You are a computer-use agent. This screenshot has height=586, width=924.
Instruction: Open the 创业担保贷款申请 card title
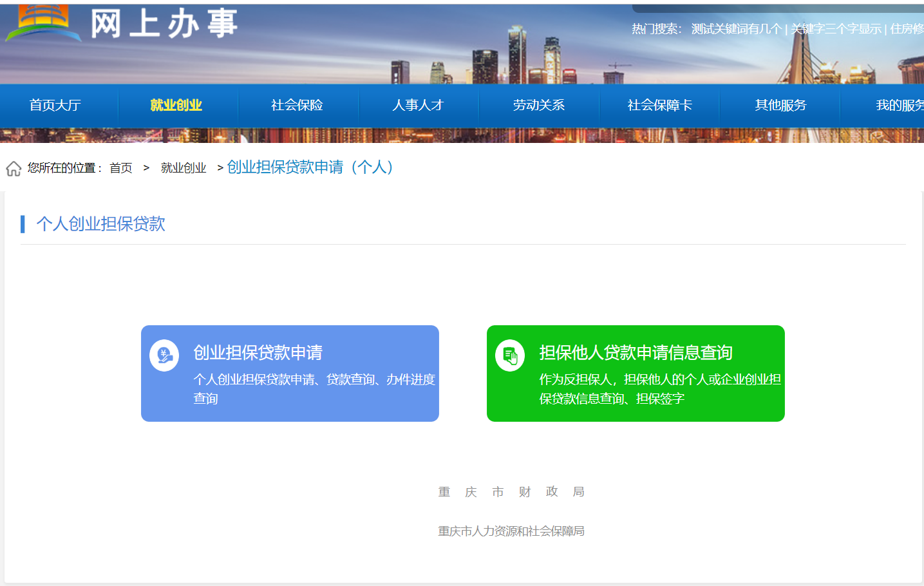pos(258,353)
